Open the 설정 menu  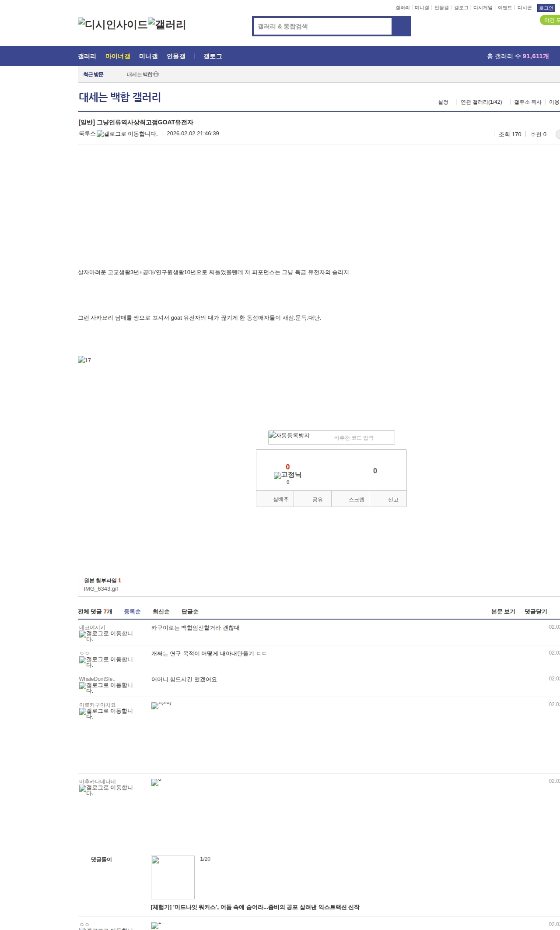443,102
